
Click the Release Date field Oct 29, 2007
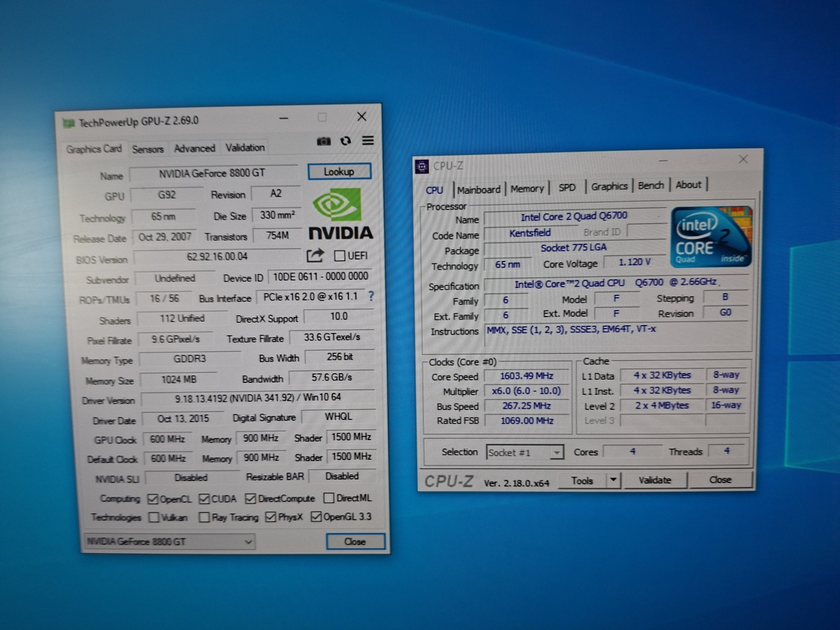[x=165, y=237]
